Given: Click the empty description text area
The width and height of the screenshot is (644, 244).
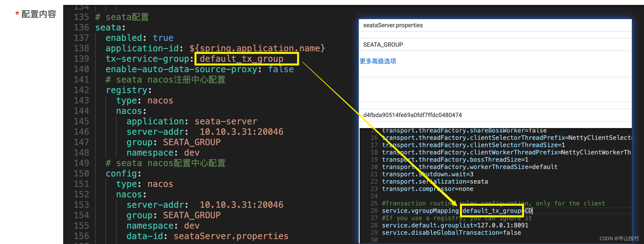Looking at the screenshot, I should (x=495, y=89).
